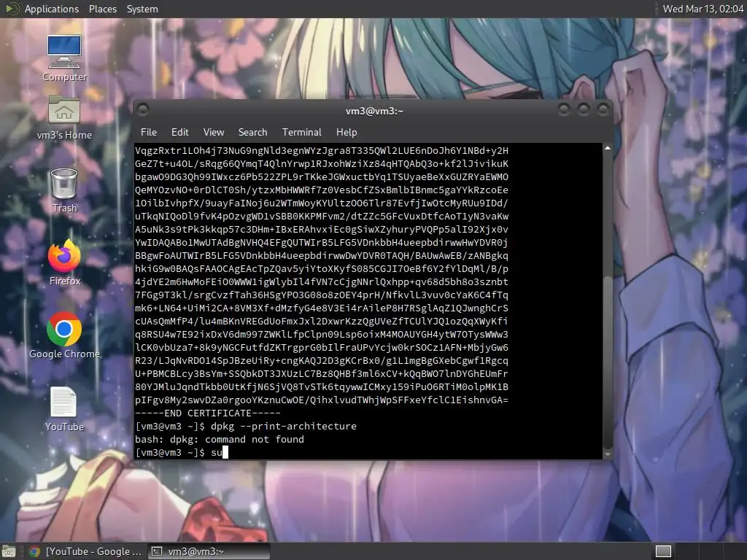
Task: Click the vm3@vm3 terminal taskbar button
Action: pyautogui.click(x=209, y=551)
